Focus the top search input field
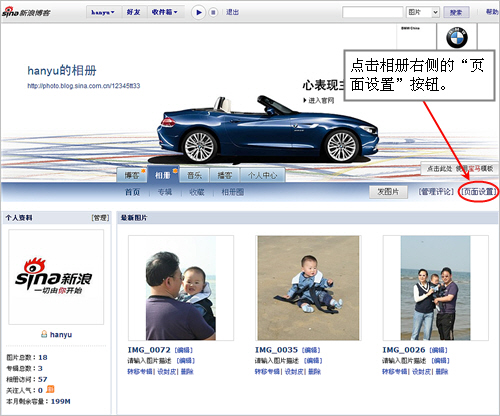The image size is (500, 416). click(373, 12)
